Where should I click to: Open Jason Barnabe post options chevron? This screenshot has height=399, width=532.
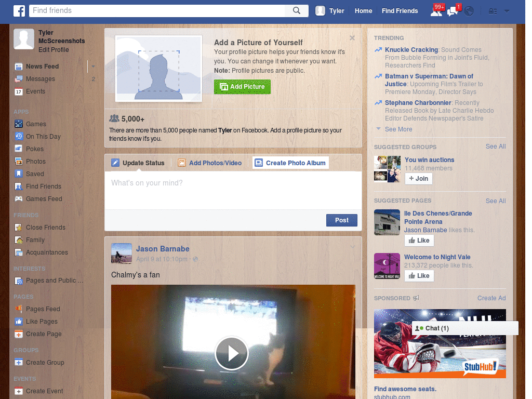pos(353,247)
